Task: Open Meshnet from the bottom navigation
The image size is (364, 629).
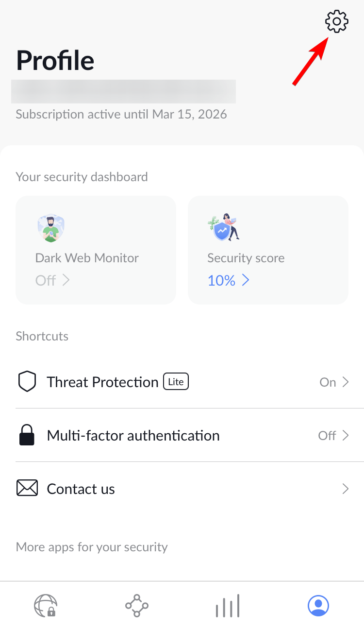Action: click(136, 606)
